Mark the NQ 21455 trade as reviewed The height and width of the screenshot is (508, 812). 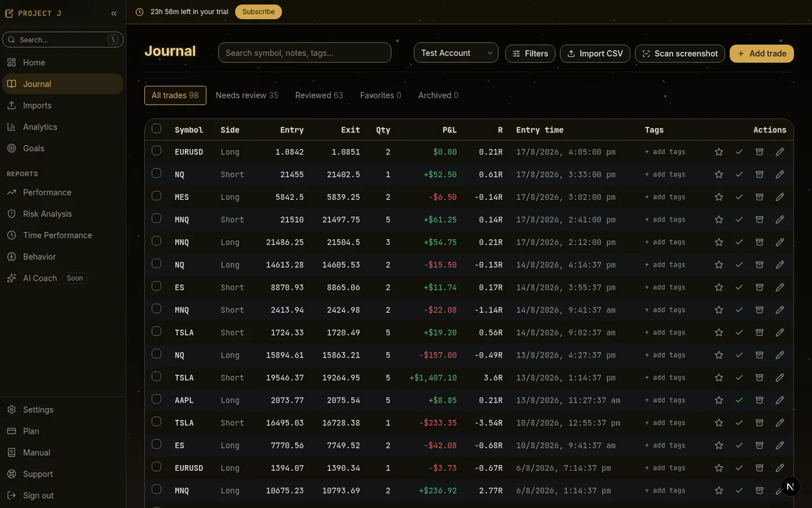739,175
